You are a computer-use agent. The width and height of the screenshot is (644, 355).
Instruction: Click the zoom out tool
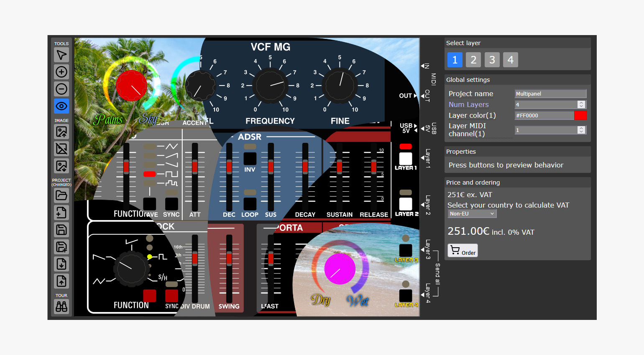click(x=61, y=89)
